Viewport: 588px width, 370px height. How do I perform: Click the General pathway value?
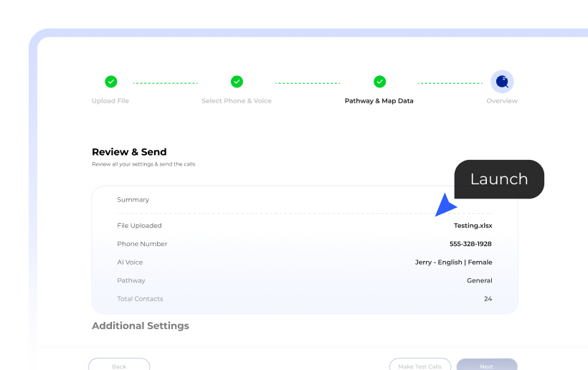(x=479, y=281)
